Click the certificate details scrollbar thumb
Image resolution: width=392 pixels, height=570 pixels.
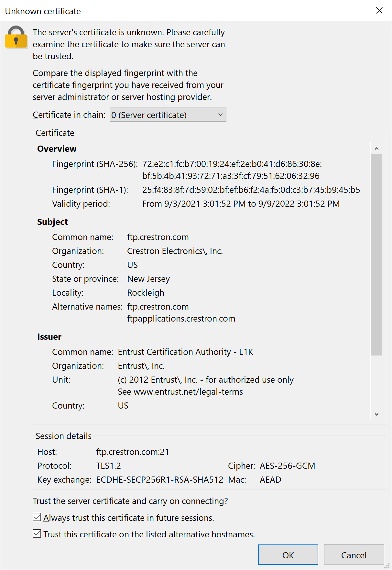click(376, 255)
